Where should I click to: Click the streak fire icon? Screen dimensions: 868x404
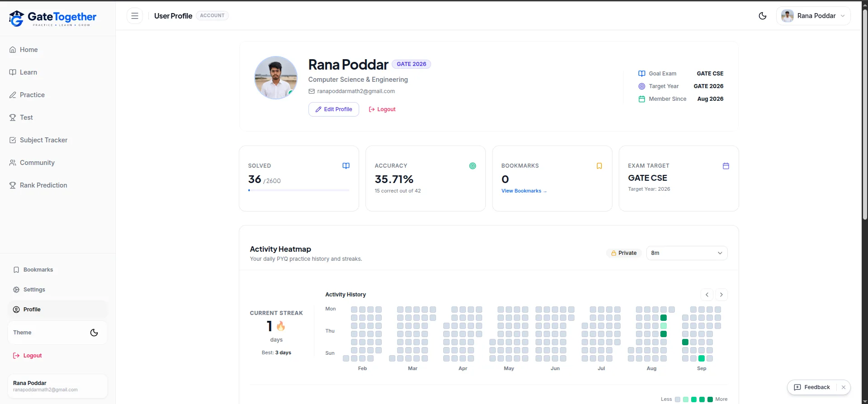coord(281,326)
